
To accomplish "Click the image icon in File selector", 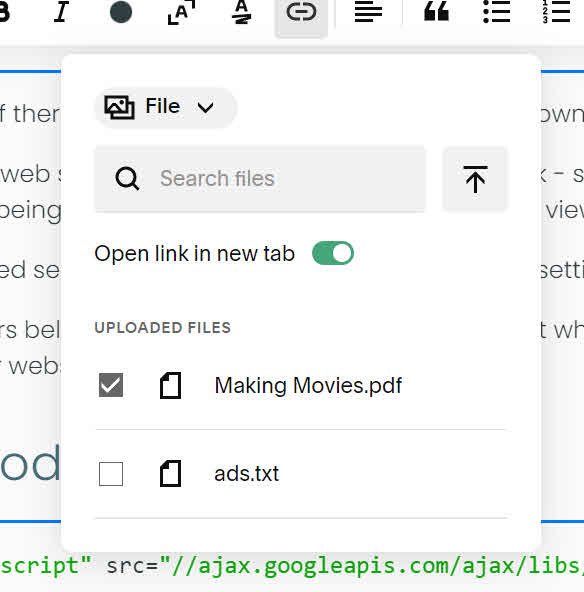I will point(119,107).
